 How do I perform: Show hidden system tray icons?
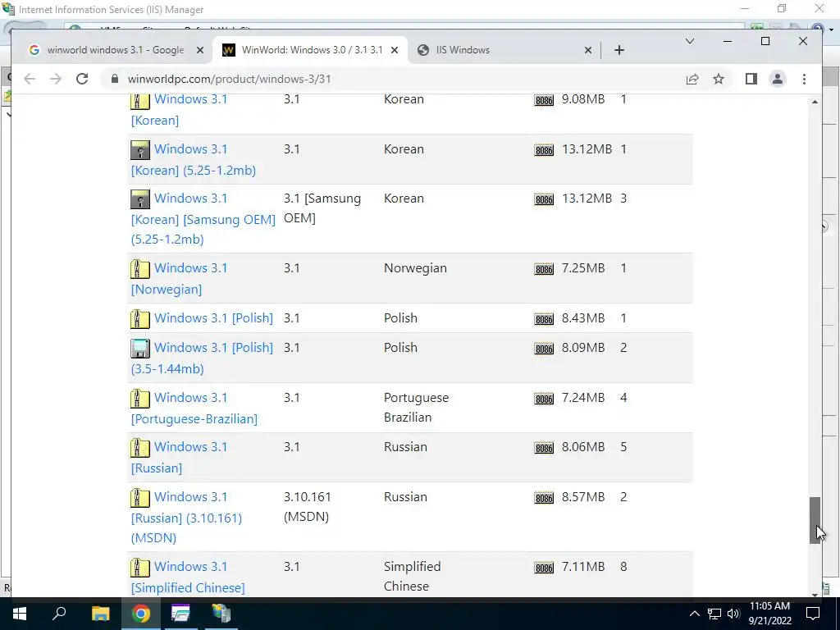tap(694, 614)
